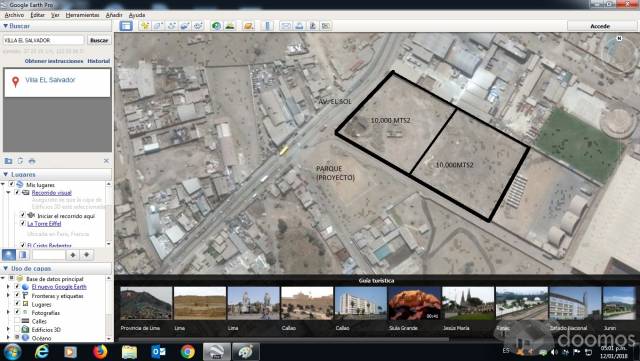Select the add path tool
This screenshot has height=361, width=640.
171,26
